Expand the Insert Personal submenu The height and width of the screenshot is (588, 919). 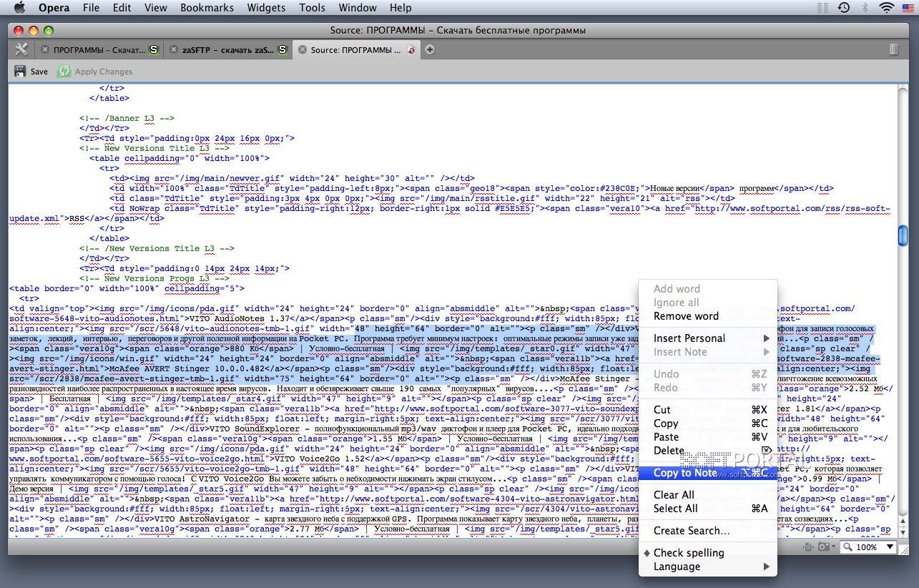click(x=707, y=338)
